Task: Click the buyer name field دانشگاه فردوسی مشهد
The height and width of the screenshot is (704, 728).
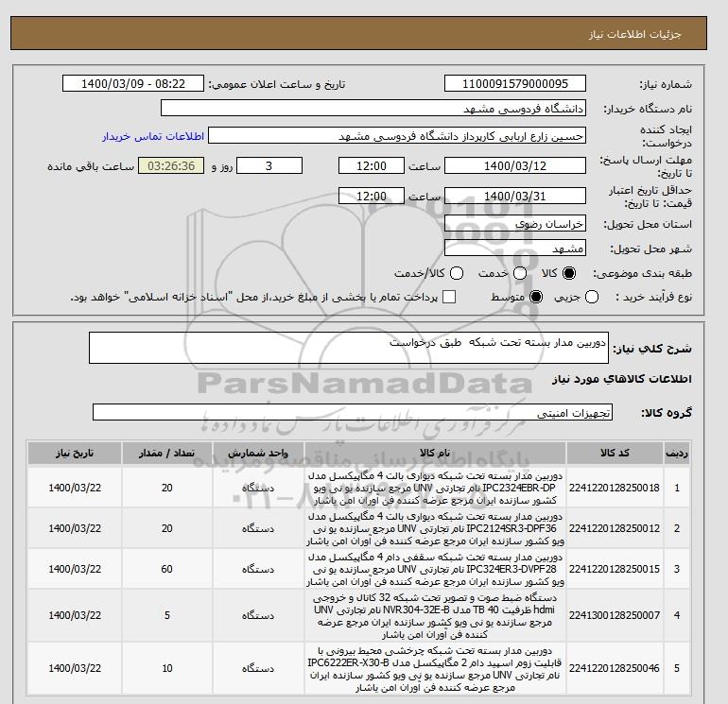Action: tap(373, 108)
